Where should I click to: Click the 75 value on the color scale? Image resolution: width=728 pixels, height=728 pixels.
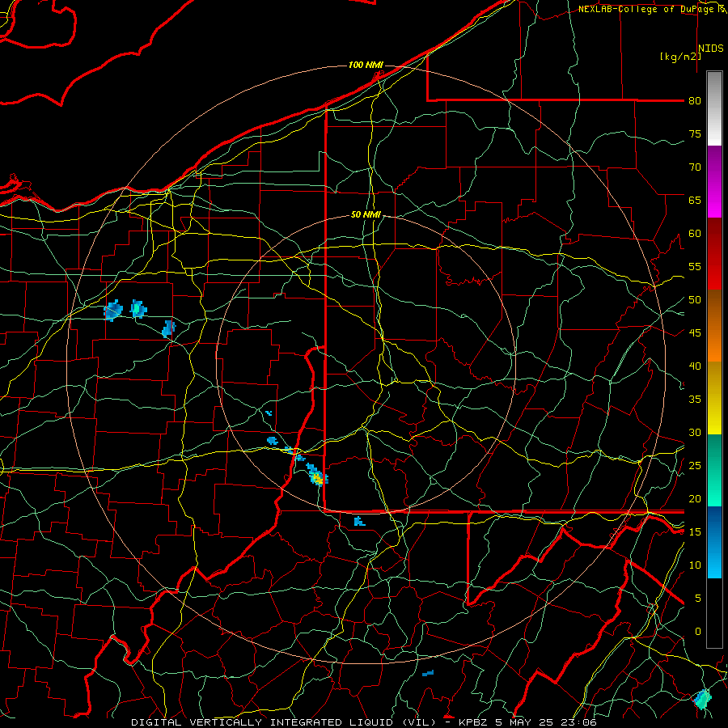695,134
